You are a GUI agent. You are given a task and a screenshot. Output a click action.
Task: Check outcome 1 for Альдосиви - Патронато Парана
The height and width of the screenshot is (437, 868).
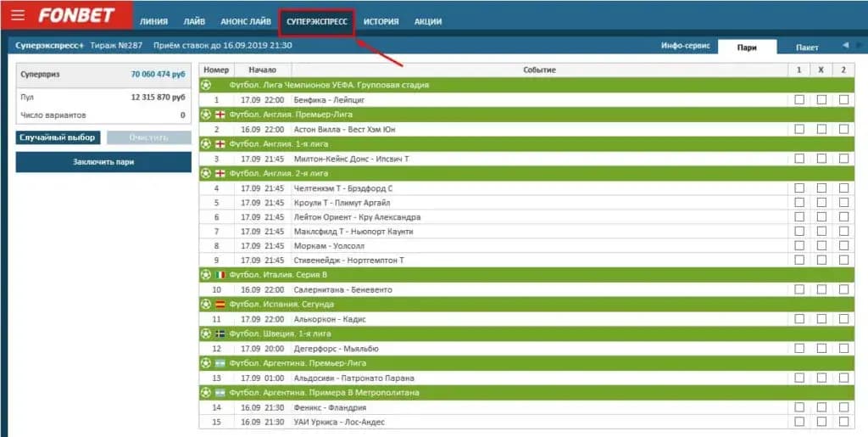click(x=799, y=378)
